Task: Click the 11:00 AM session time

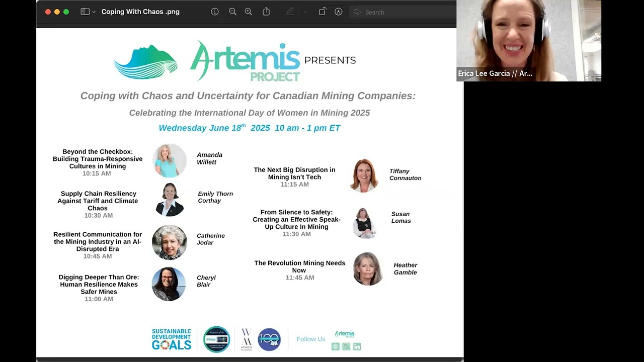Action: [99, 299]
